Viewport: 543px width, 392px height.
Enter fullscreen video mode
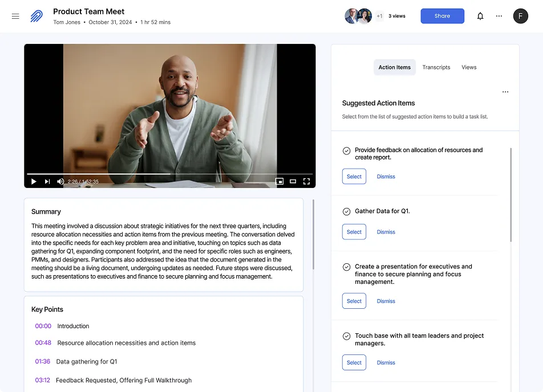coord(306,181)
